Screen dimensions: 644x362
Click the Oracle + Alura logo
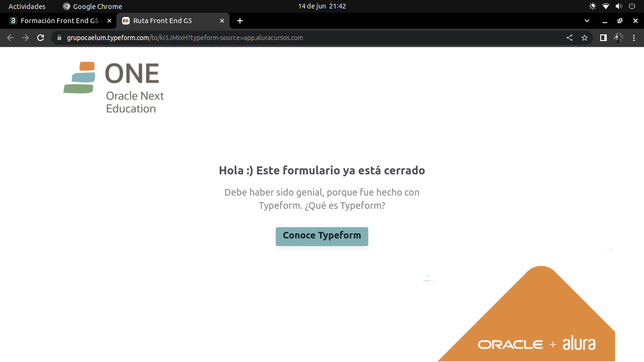tap(537, 344)
